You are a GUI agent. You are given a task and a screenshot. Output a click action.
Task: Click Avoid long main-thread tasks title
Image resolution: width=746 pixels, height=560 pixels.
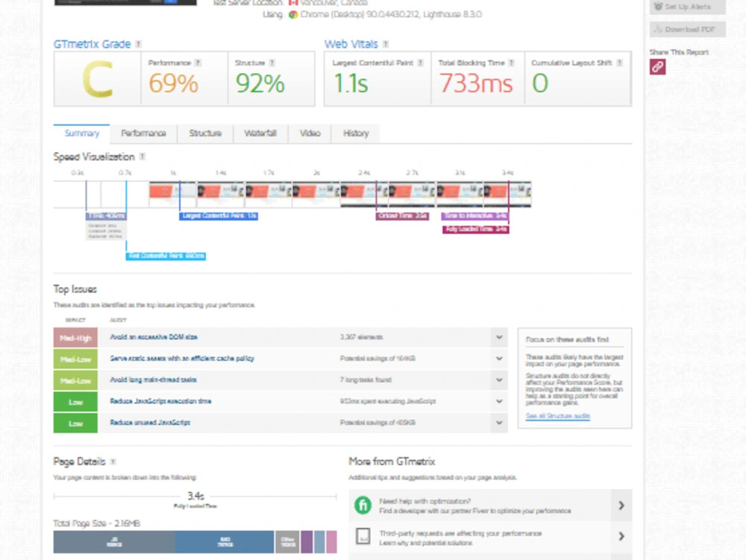click(153, 380)
